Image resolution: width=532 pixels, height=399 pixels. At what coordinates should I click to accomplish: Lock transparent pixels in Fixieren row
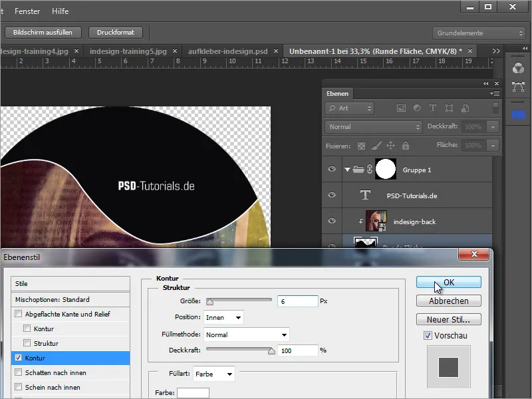pyautogui.click(x=361, y=145)
